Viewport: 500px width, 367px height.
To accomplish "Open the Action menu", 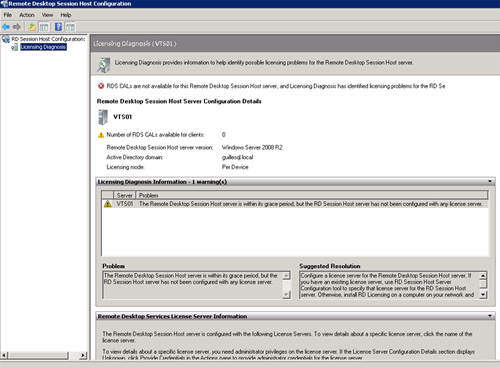I will [x=27, y=15].
